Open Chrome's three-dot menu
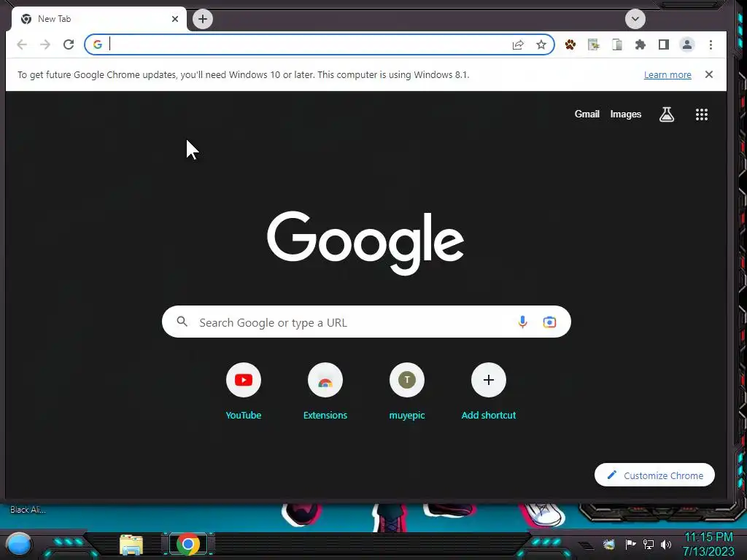The image size is (747, 560). [x=711, y=44]
